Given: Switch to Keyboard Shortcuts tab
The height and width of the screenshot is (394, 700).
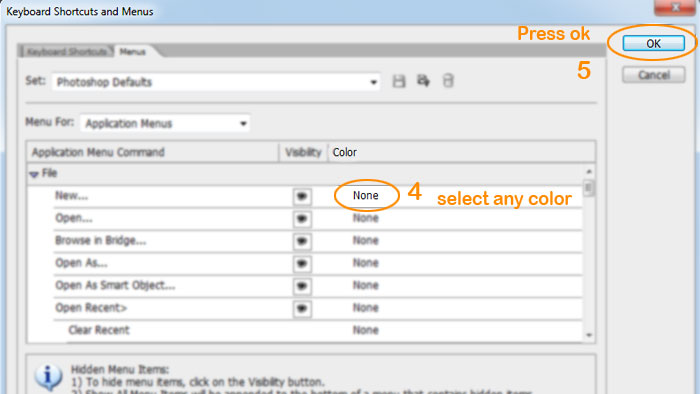Looking at the screenshot, I should coord(66,52).
